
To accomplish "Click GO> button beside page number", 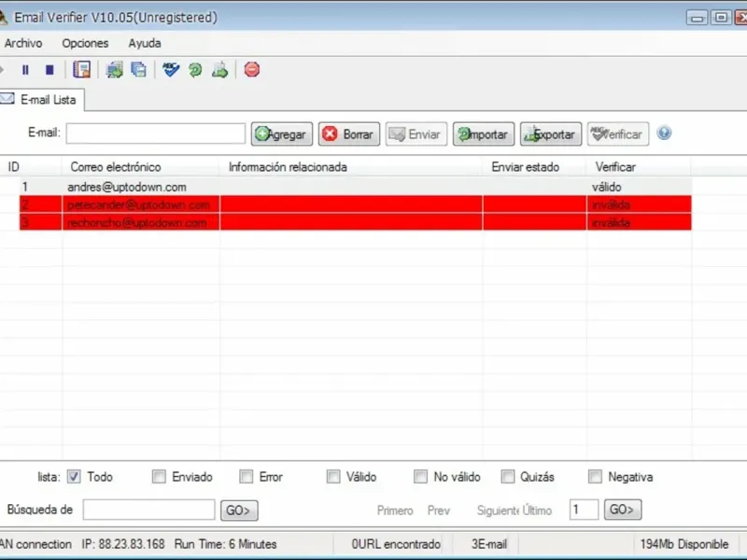I will (x=623, y=510).
